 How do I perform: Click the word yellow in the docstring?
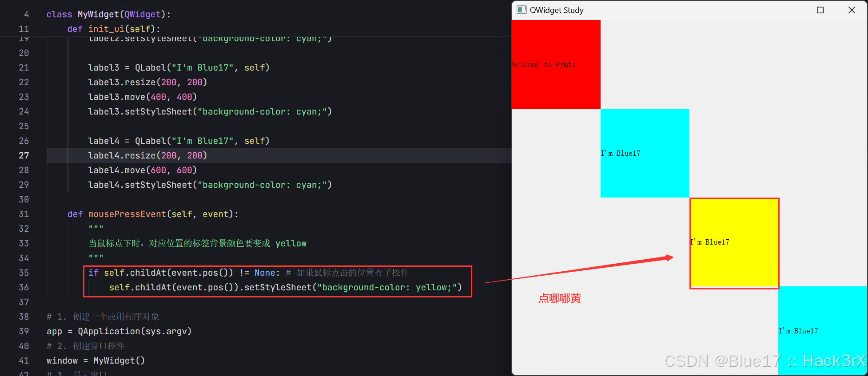[x=291, y=243]
